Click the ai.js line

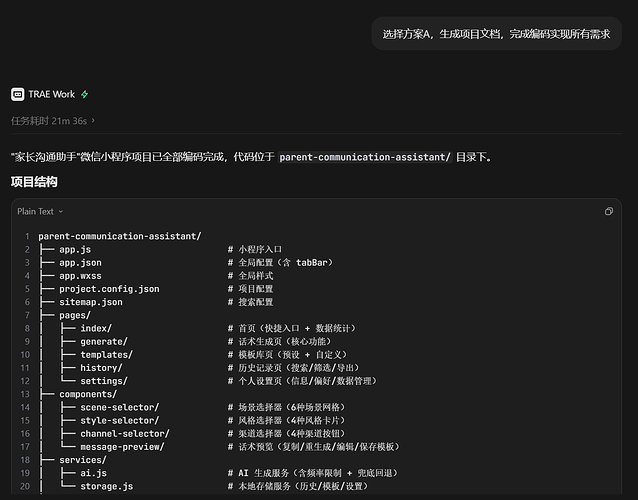(93, 473)
